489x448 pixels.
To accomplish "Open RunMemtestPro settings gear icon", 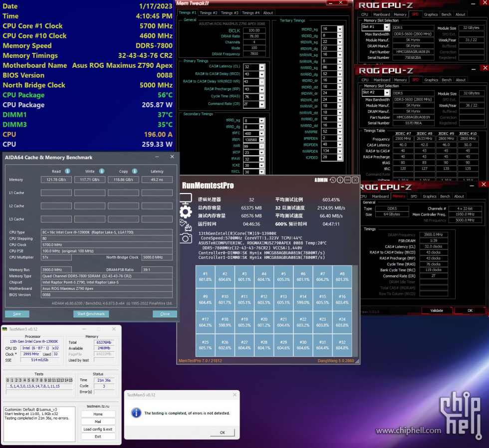I will coord(186,212).
